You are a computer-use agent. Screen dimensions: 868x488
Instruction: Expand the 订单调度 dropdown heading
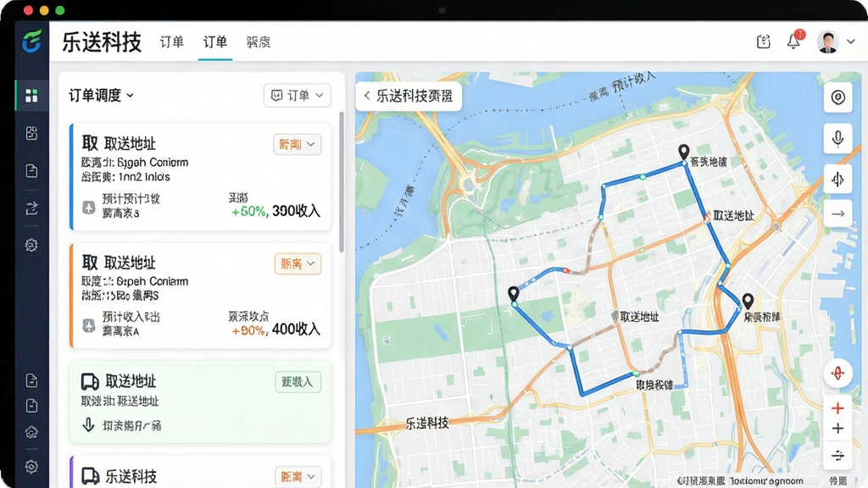click(x=102, y=95)
